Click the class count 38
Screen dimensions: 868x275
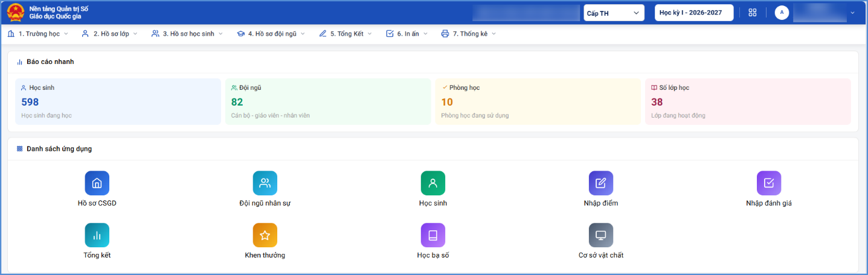tap(657, 102)
